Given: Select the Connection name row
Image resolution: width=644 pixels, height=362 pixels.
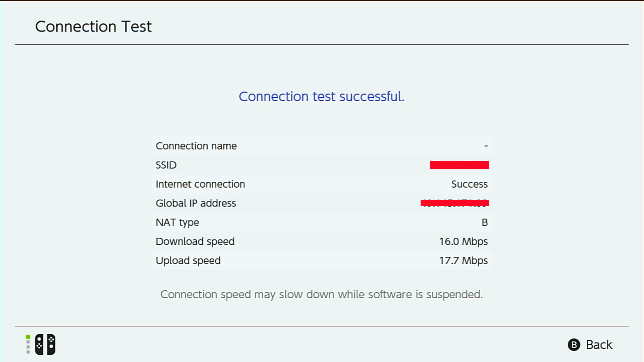Looking at the screenshot, I should coord(321,146).
